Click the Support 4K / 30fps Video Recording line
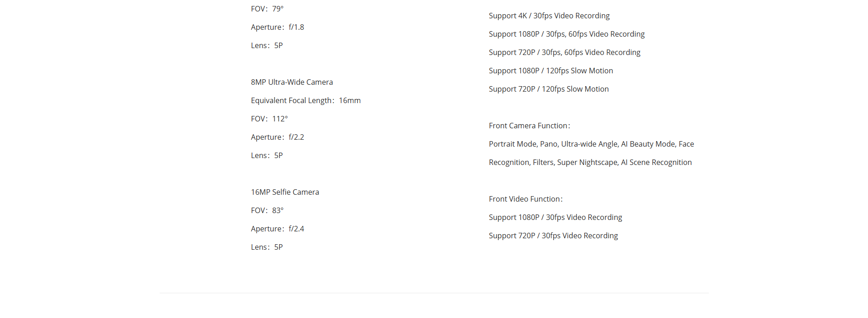868x318 pixels. (549, 16)
